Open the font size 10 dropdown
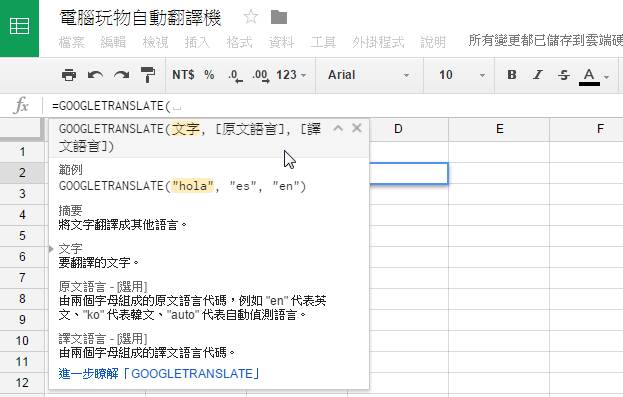Screen dimensions: 623x397 [x=462, y=75]
